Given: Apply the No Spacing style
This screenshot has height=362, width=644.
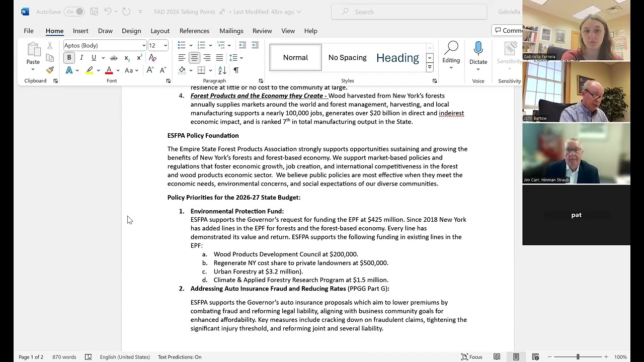Looking at the screenshot, I should [x=347, y=57].
